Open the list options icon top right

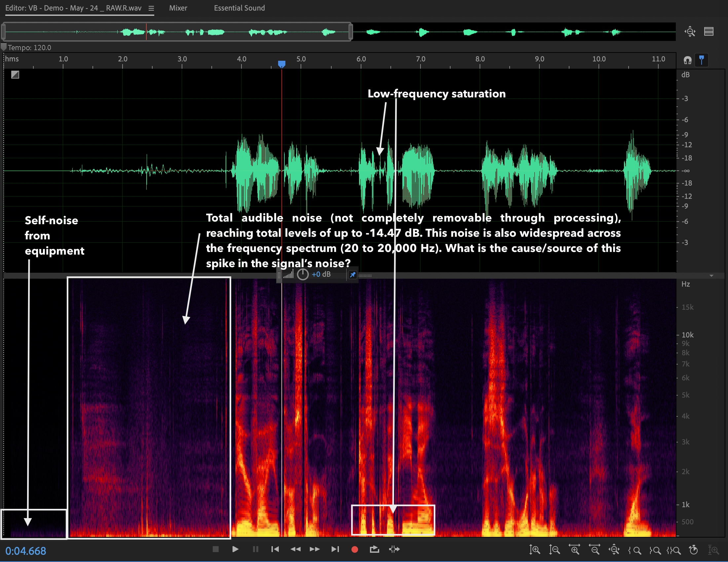point(708,32)
